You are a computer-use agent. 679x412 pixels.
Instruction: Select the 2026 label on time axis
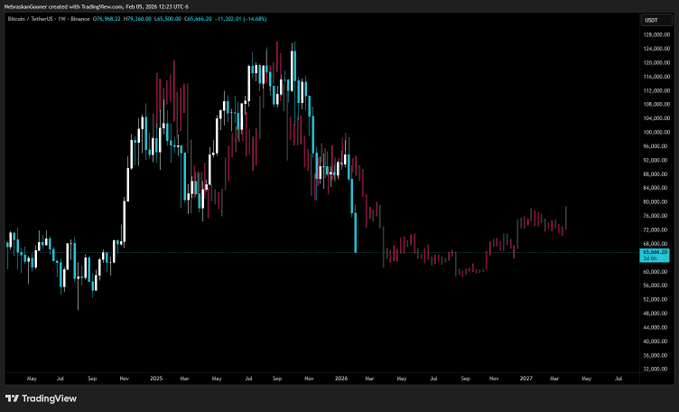[341, 379]
